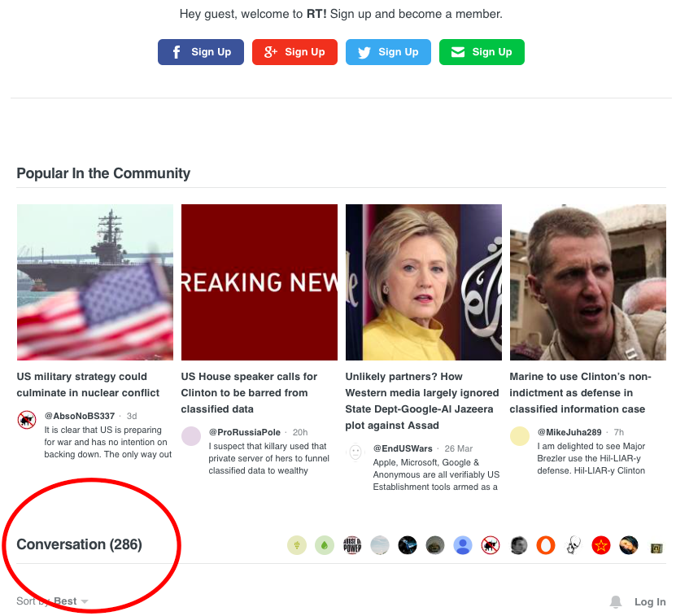Viewport: 676px width, 616px height.
Task: Click the lavender avatar beside @ProRussiaPole
Action: [191, 436]
